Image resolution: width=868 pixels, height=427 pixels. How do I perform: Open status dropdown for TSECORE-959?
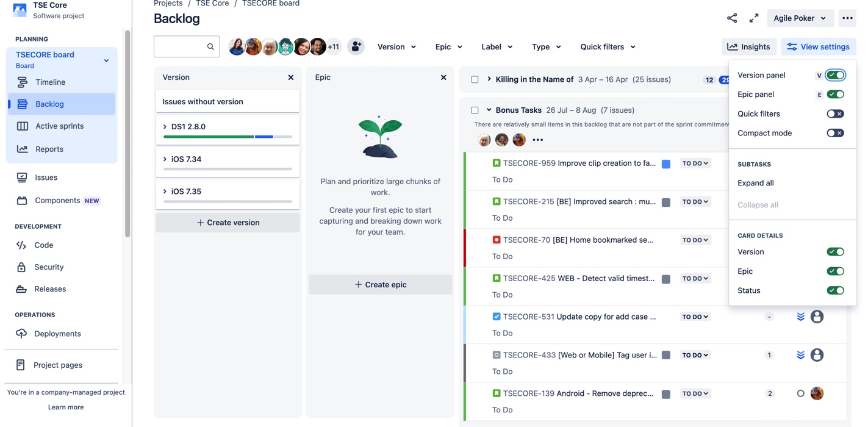(695, 163)
